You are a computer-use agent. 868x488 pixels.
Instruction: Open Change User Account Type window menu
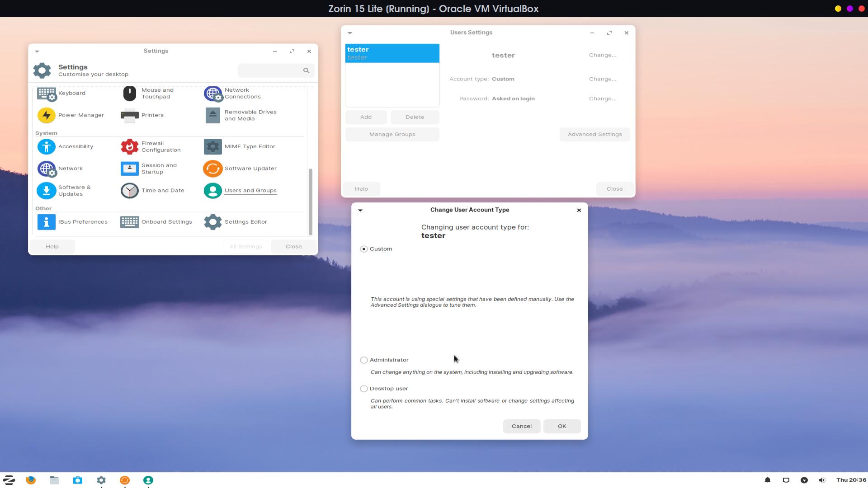tap(360, 210)
